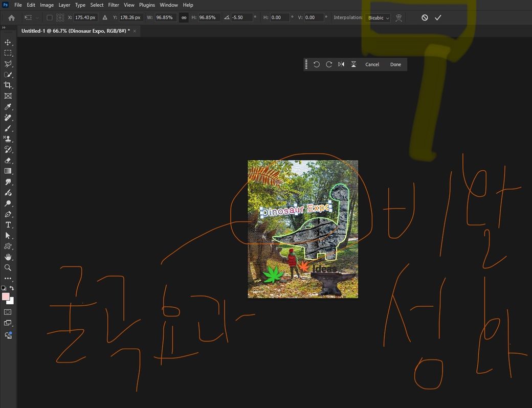Screen dimensions: 532x408
Task: Expand the toolbar with double-arrow
Action: (x=4, y=28)
